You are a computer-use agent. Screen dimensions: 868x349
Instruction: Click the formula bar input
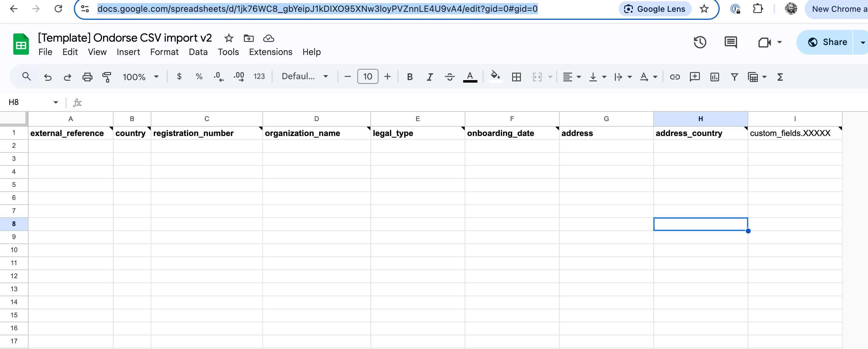404,102
